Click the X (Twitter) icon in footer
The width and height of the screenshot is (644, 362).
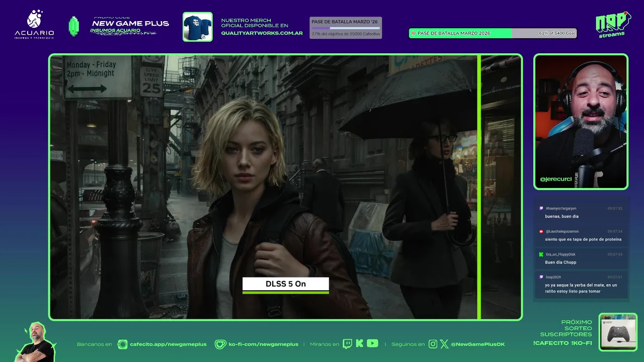(x=444, y=344)
